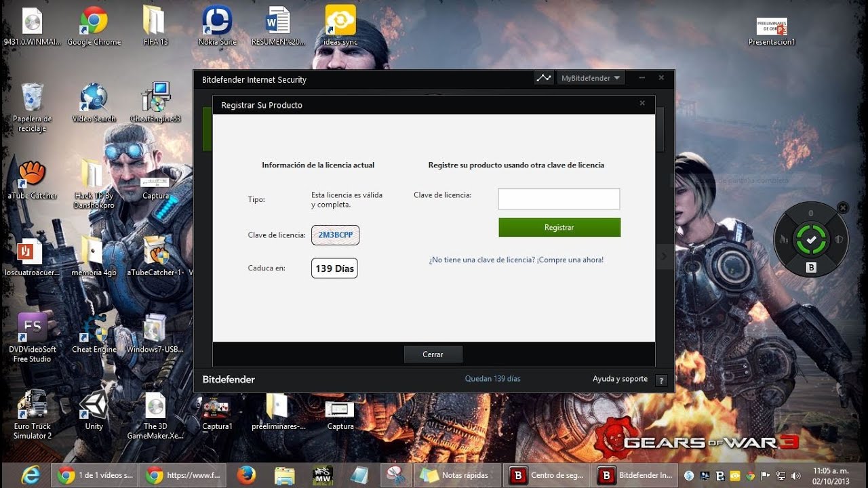The width and height of the screenshot is (868, 488).
Task: Open Ayuda y soporte
Action: pos(620,379)
